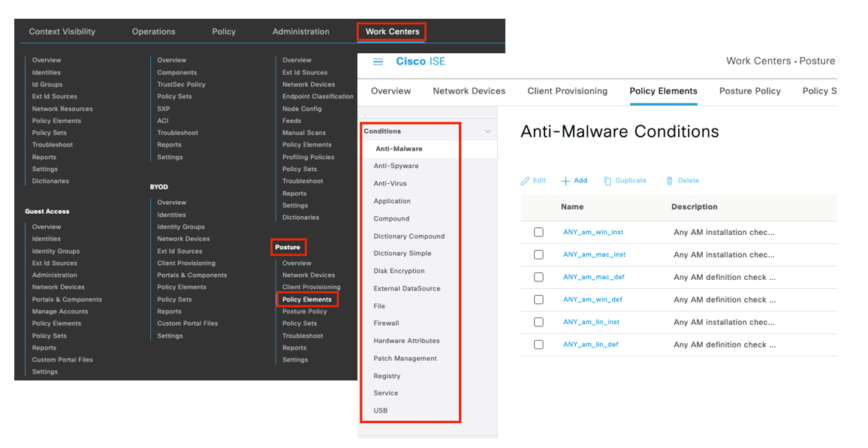Click TrustSec Policy in the menu
The image size is (868, 448).
(x=181, y=85)
